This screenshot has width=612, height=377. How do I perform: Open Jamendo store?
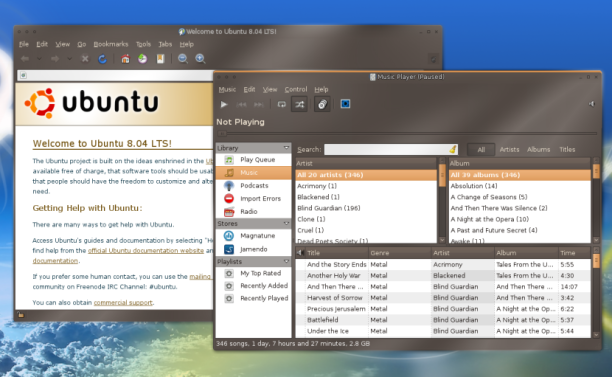coord(253,249)
